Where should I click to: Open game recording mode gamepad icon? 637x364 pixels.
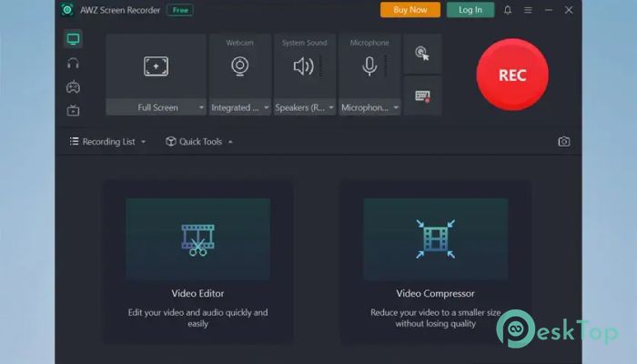click(x=73, y=87)
